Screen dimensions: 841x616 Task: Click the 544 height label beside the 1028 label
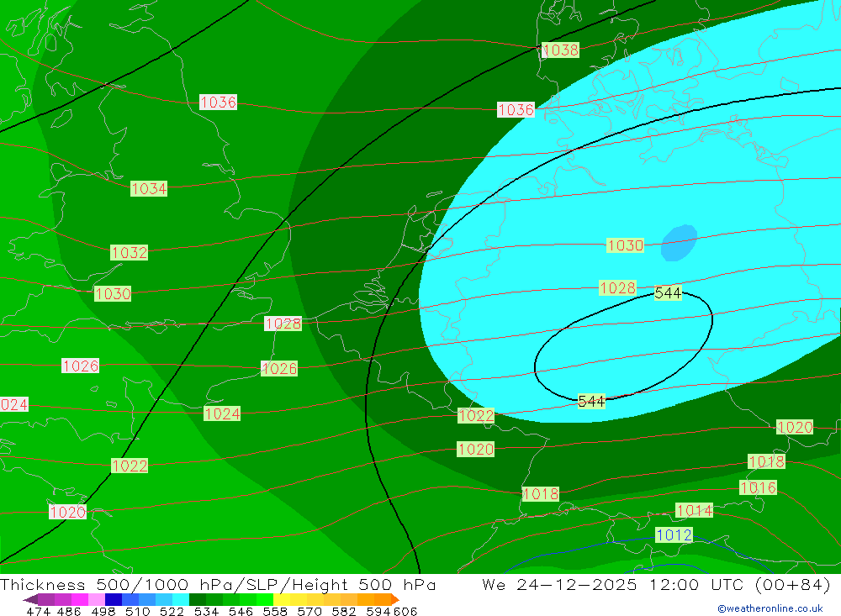tap(668, 292)
